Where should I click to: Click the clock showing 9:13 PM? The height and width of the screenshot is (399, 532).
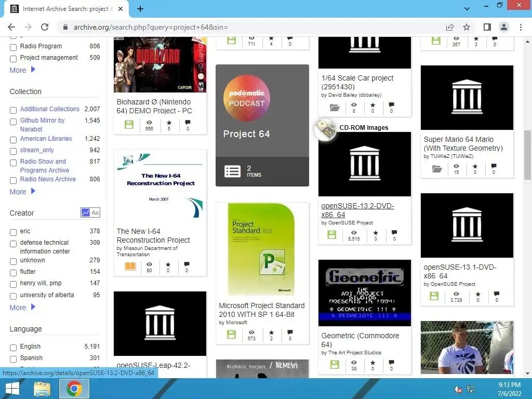509,385
